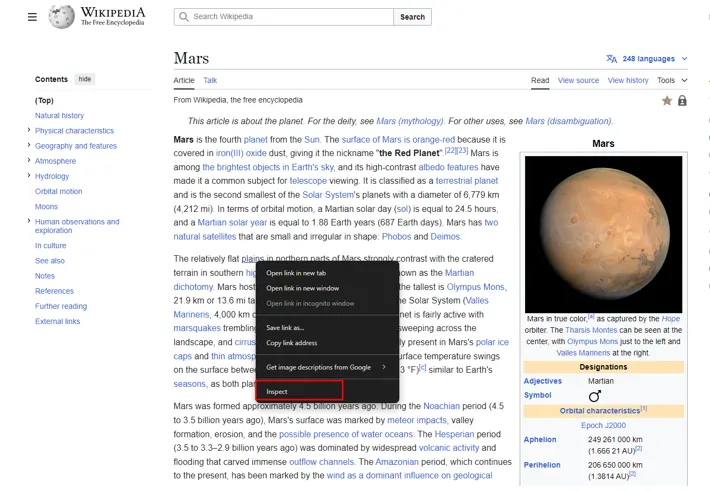Expand the Atmosphere contents section
The width and height of the screenshot is (710, 491).
pyautogui.click(x=29, y=160)
